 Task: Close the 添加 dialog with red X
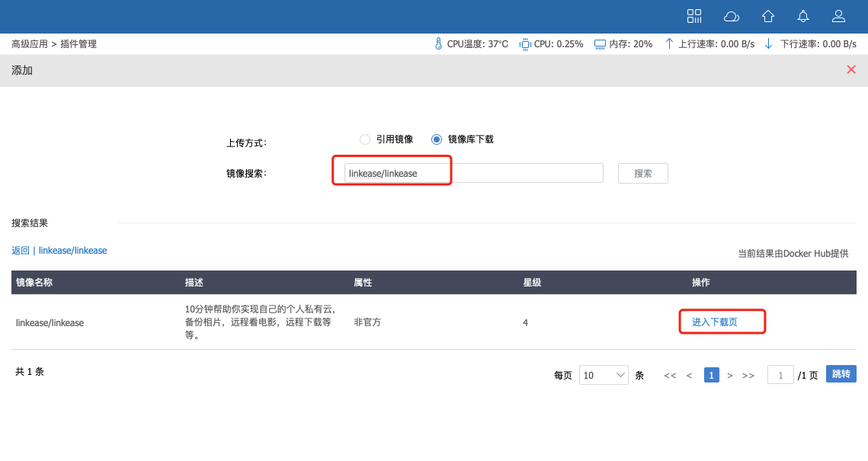(x=851, y=69)
